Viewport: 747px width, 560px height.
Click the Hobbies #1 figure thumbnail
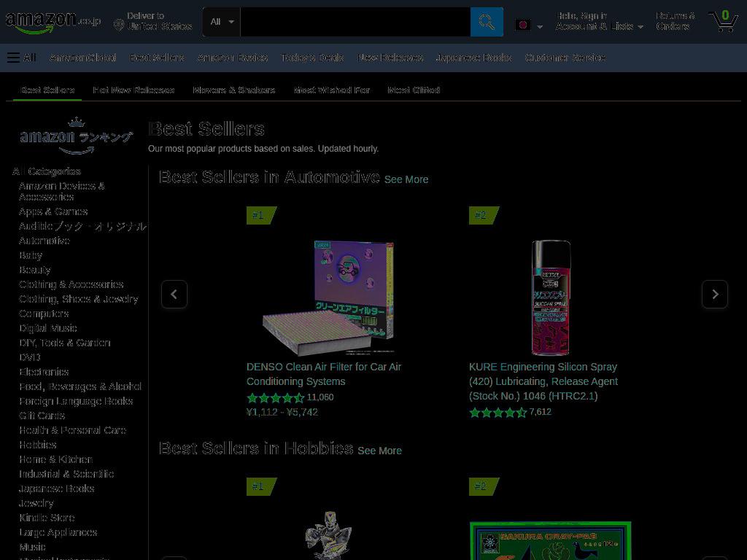[x=328, y=535]
